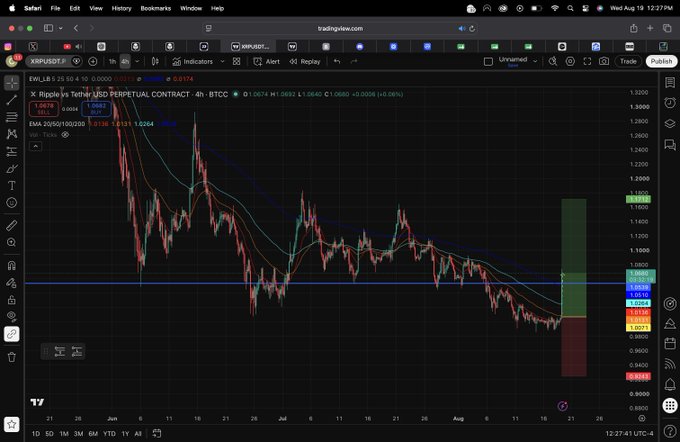Select the zoom in tool

coord(12,242)
